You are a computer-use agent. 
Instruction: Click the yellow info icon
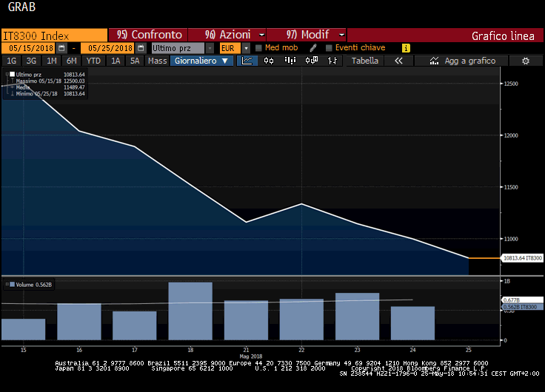tap(406, 48)
